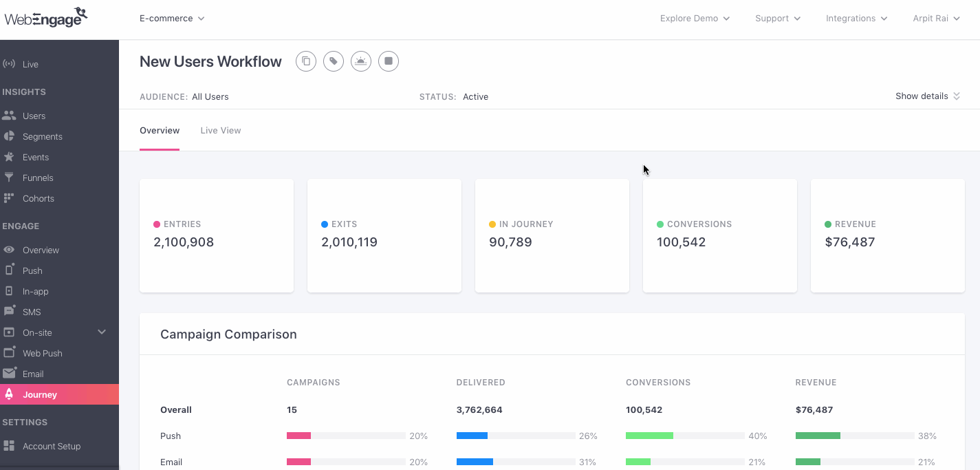Stop the journey with square icon
The height and width of the screenshot is (470, 980).
coord(389,61)
